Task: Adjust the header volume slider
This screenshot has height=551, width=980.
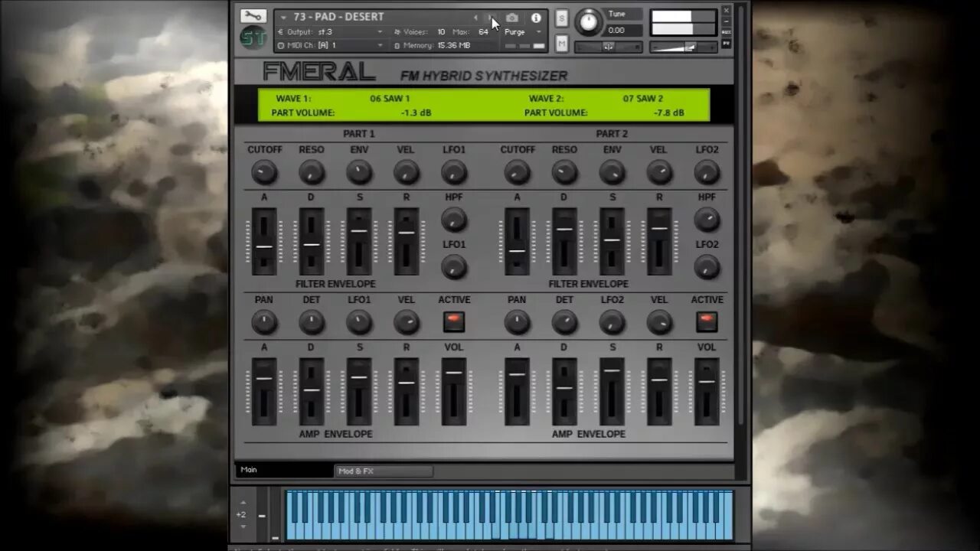Action: (x=684, y=47)
